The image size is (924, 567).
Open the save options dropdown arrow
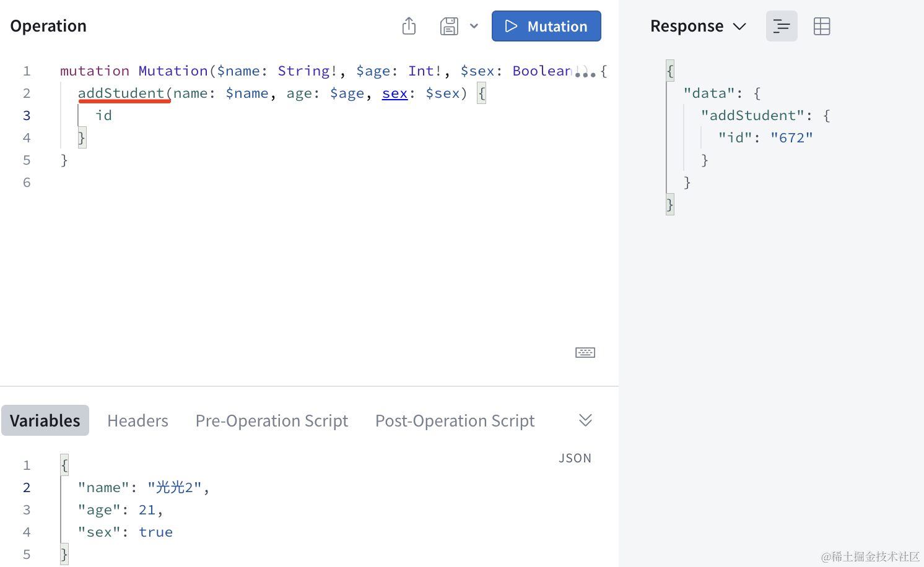coord(474,26)
